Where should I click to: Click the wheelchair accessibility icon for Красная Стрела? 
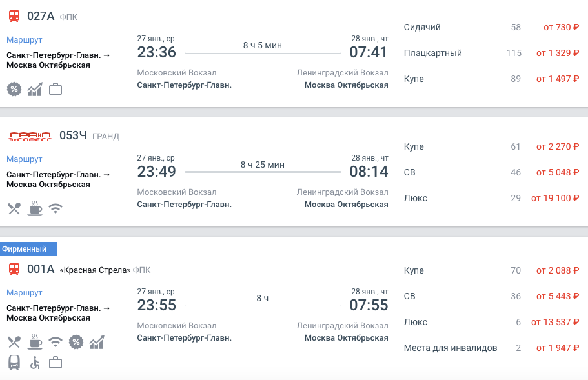click(x=35, y=363)
